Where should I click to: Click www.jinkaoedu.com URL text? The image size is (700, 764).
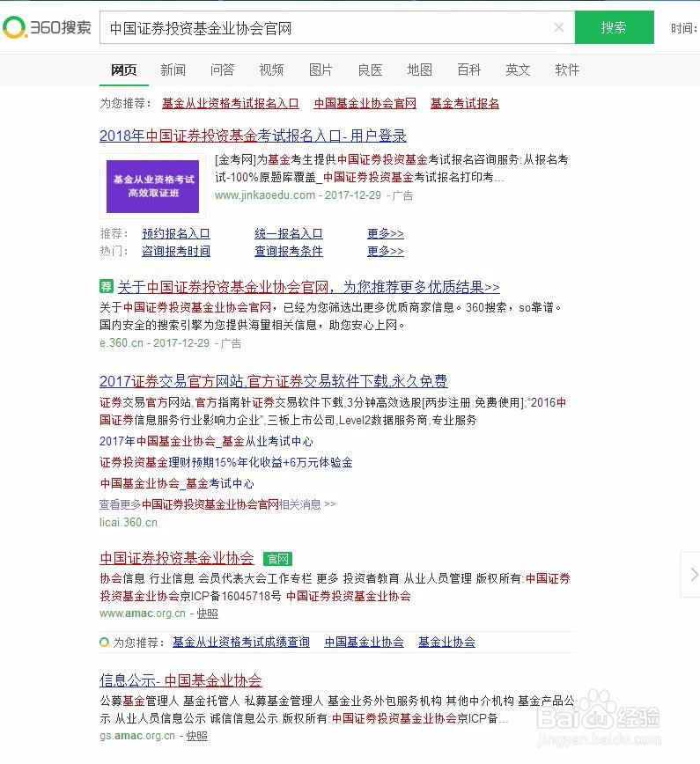(x=265, y=195)
